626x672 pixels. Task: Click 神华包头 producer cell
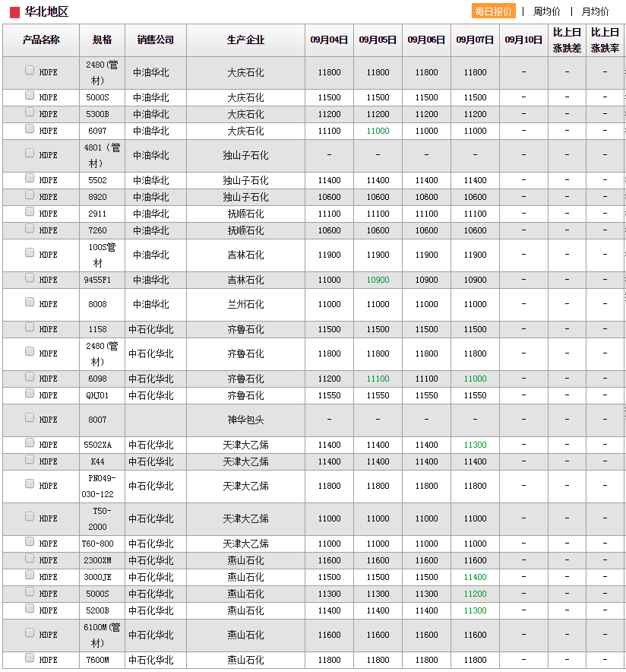(246, 420)
